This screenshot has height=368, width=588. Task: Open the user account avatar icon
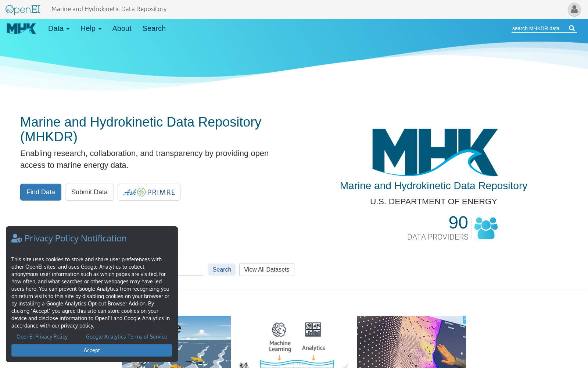point(574,10)
